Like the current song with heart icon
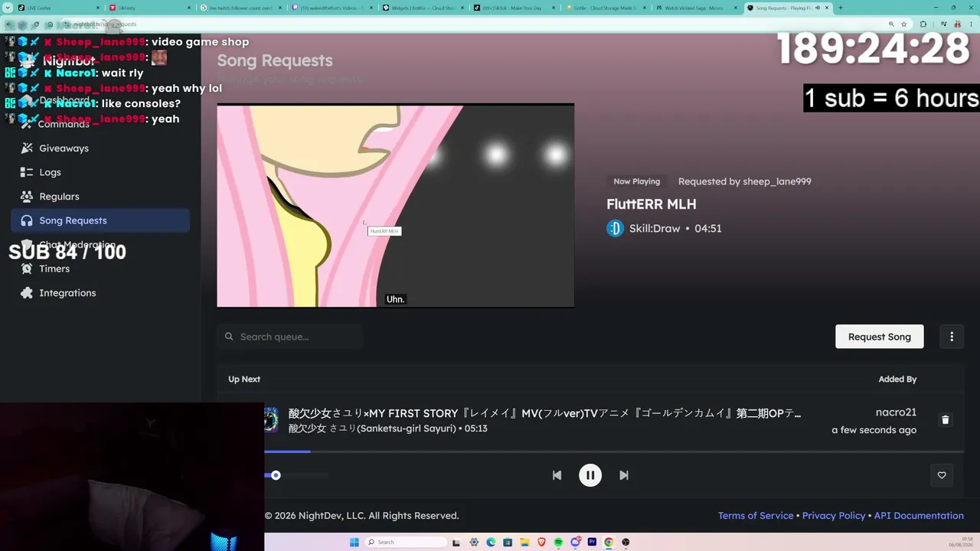 942,475
